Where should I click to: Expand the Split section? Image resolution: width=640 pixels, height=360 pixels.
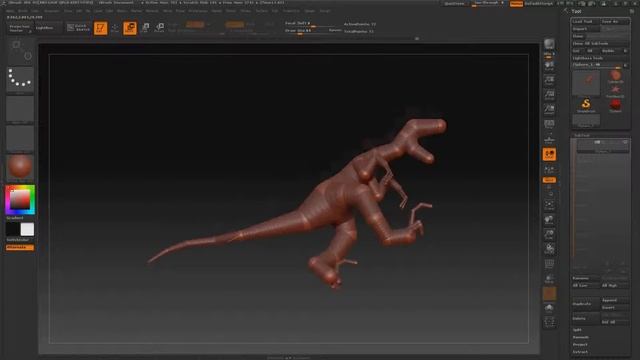pos(577,330)
